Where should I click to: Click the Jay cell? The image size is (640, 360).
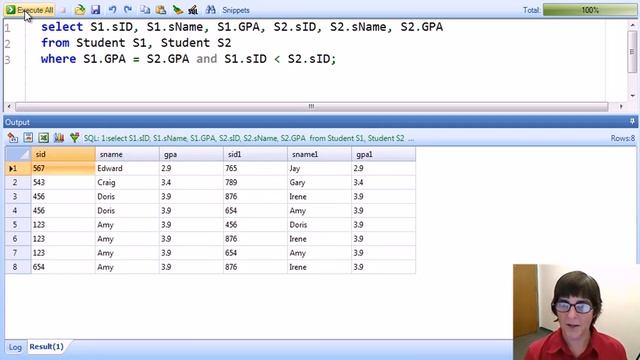319,168
